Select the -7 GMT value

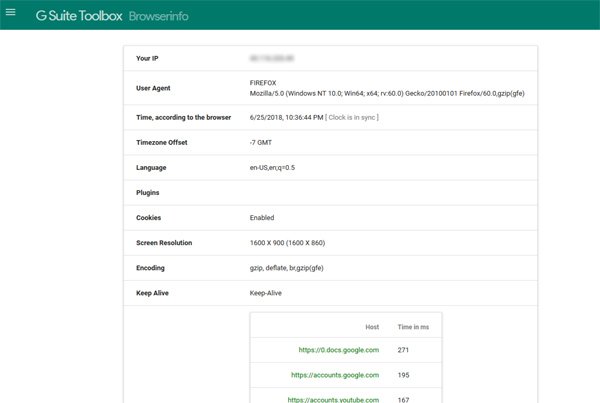point(261,142)
